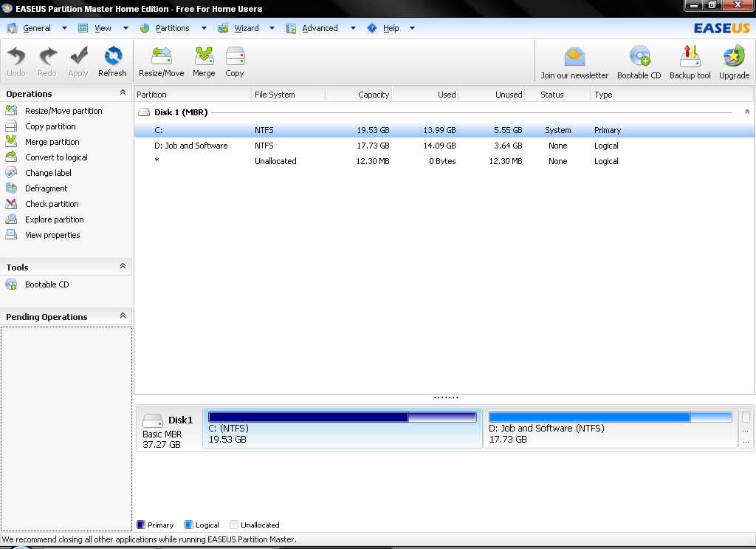Click the Defragment icon

(11, 188)
